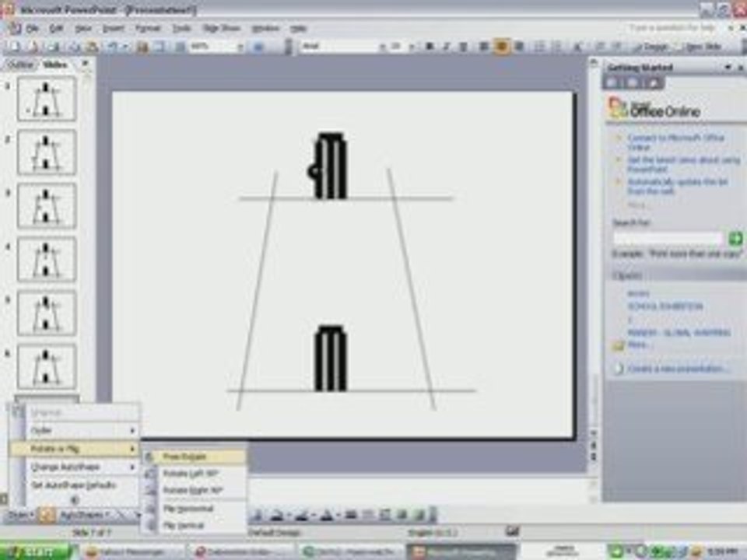Click the Design toolbar button

point(651,47)
